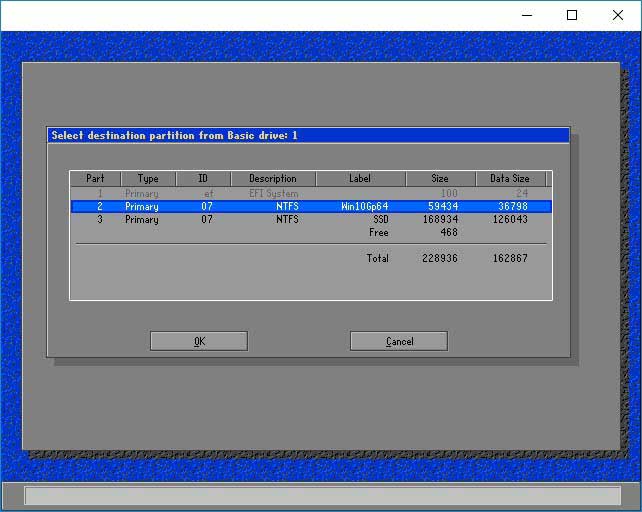Screen dimensions: 642x512
Task: Maximize the application window
Action: pos(572,15)
